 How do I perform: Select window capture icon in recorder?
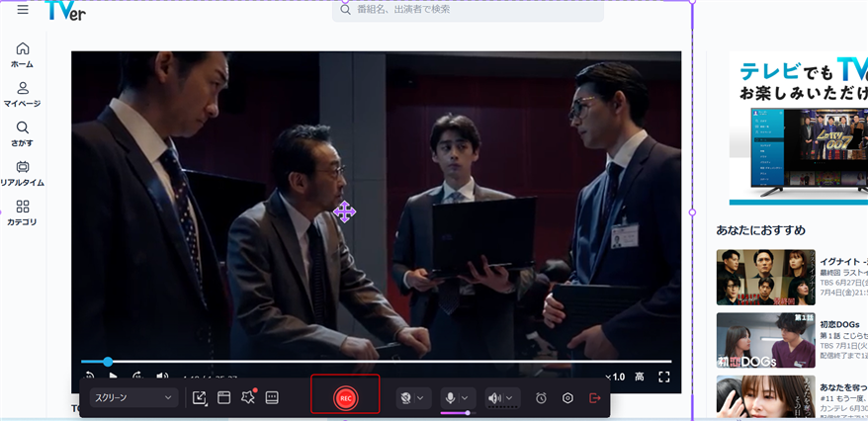tap(223, 397)
